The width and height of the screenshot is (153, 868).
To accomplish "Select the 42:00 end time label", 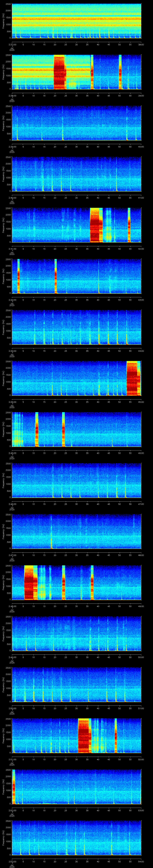I will point(141,249).
